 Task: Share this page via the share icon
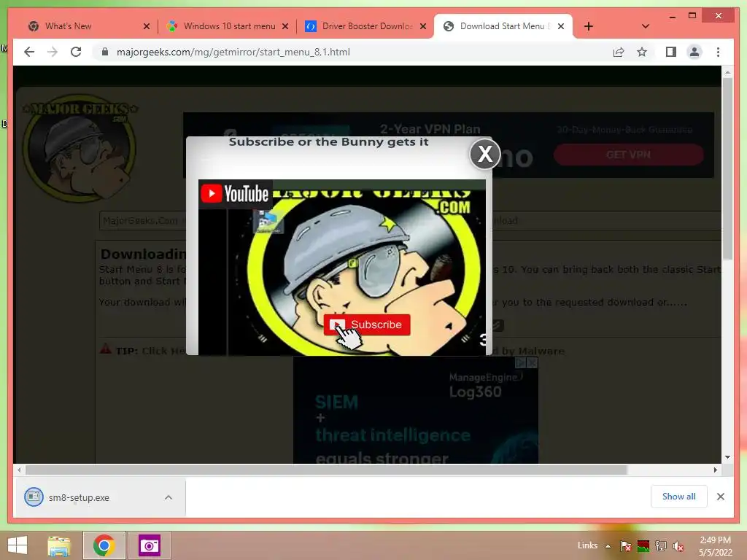point(619,52)
